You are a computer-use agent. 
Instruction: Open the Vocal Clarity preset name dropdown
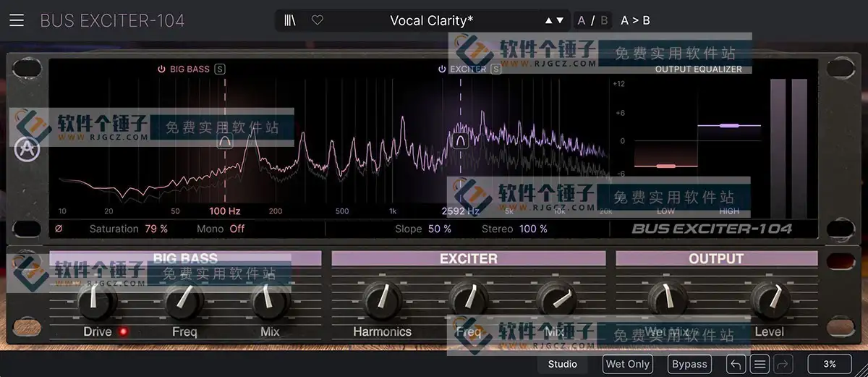[431, 20]
